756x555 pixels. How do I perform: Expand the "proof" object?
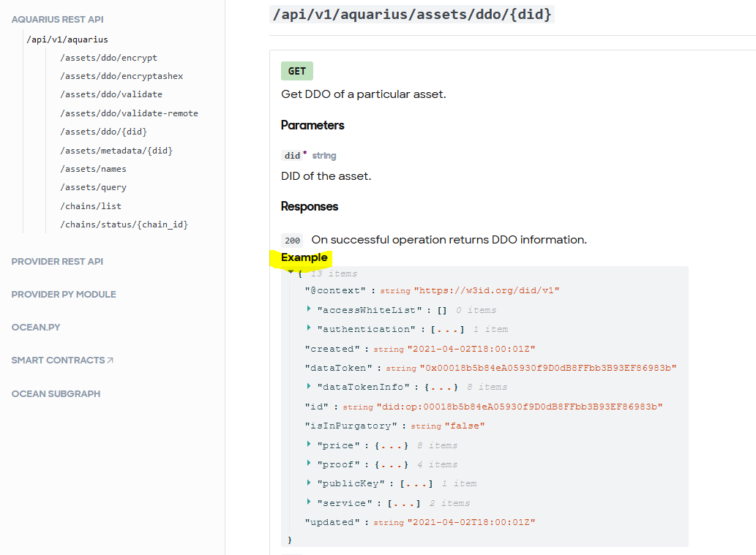pos(309,464)
